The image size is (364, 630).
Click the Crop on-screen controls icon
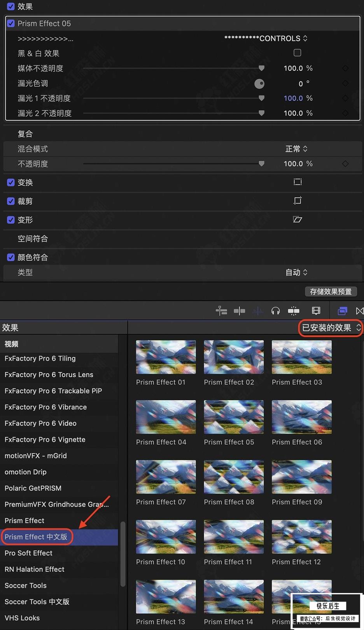tap(297, 201)
